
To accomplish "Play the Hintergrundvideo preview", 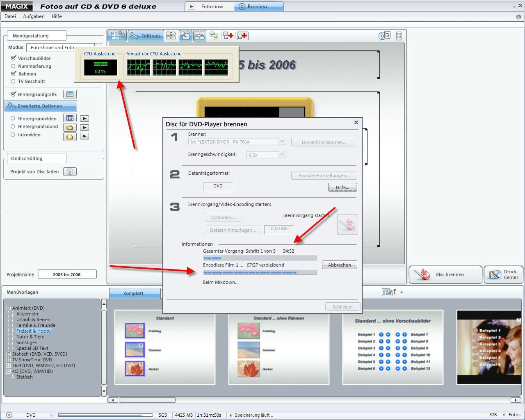I will (x=84, y=119).
